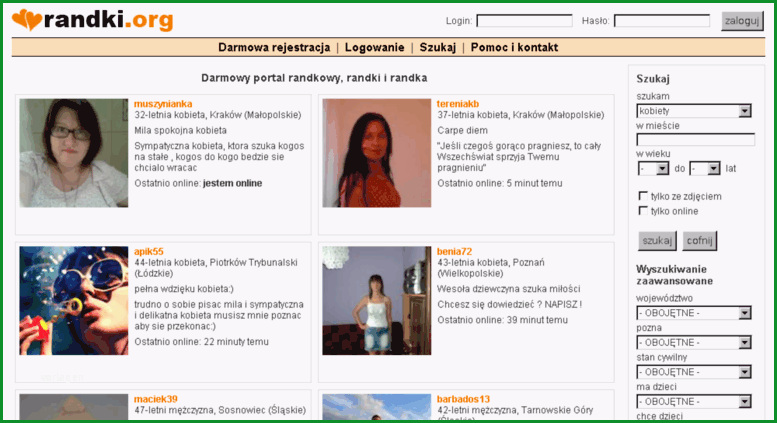The width and height of the screenshot is (777, 423).
Task: Open benia72's profile photo
Action: point(377,301)
